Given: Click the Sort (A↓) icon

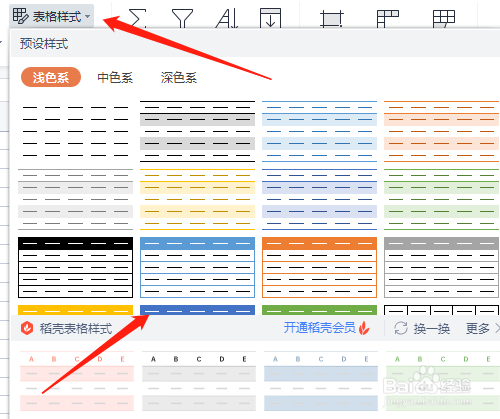Looking at the screenshot, I should 227,18.
